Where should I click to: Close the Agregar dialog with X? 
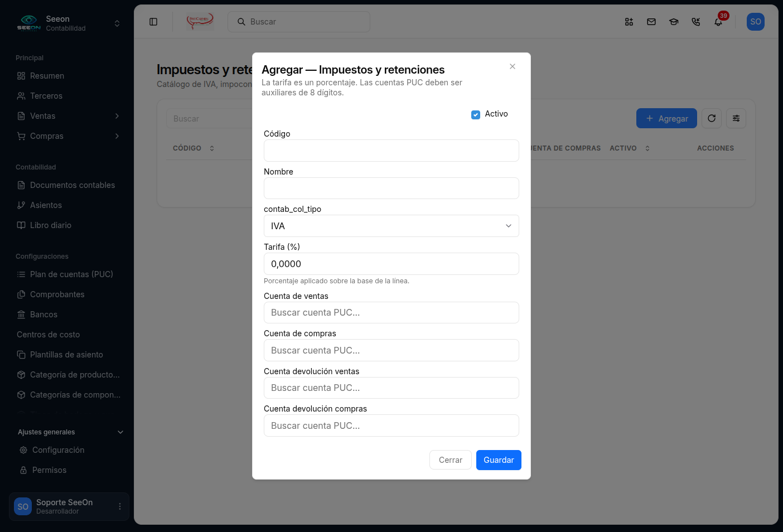tap(513, 66)
